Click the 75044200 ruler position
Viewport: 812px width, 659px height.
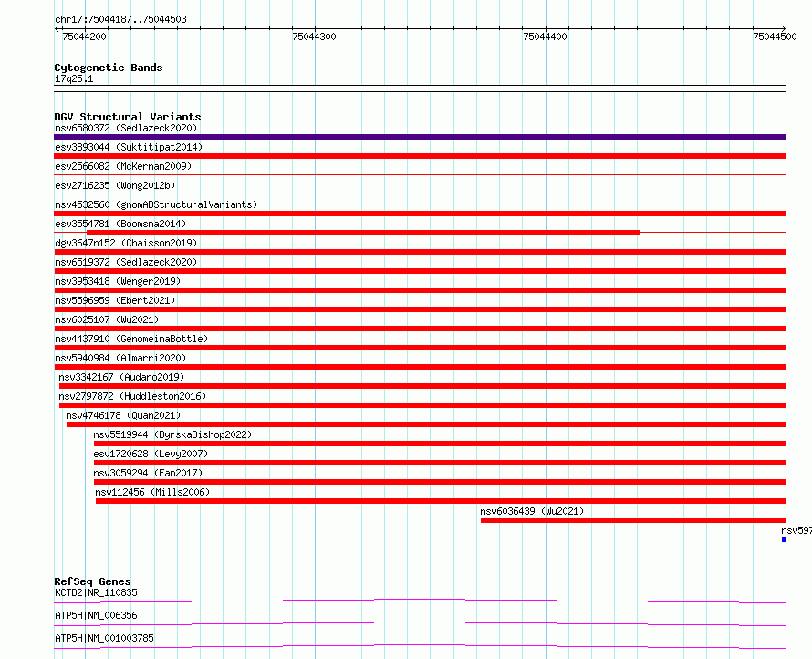point(84,37)
